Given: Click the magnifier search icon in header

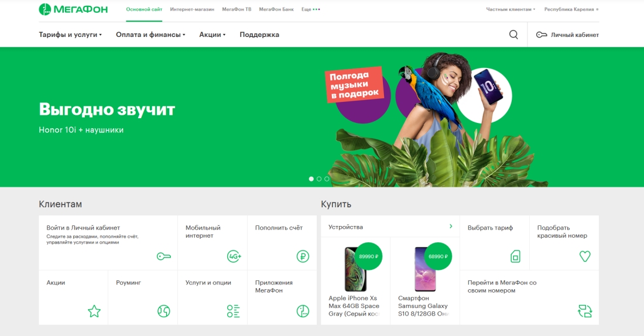Looking at the screenshot, I should click(x=513, y=35).
